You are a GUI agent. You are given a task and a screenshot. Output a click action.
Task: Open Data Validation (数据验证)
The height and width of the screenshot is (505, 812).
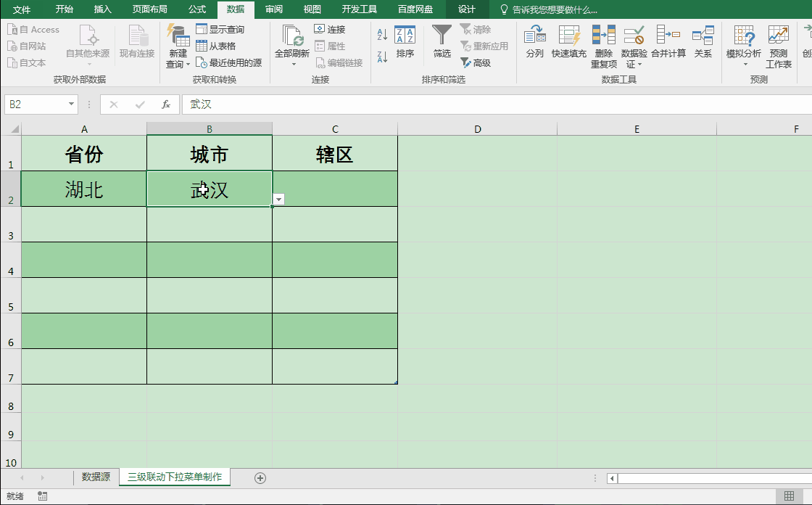pyautogui.click(x=634, y=46)
